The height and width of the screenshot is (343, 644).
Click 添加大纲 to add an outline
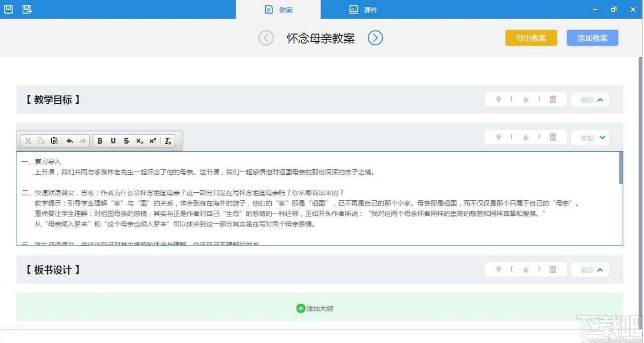click(319, 308)
